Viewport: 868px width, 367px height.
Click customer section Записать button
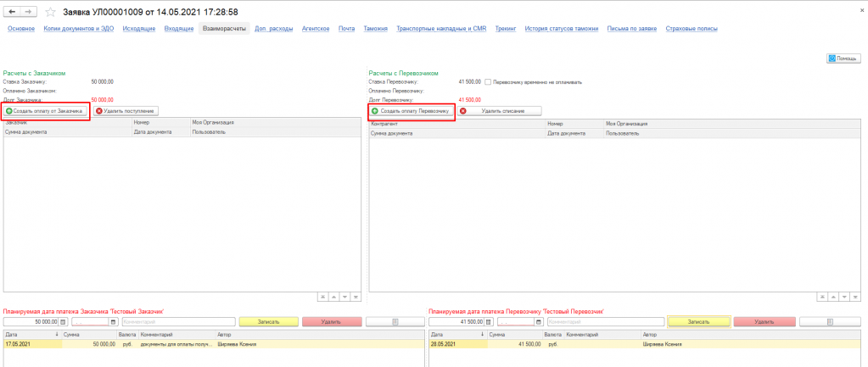pos(268,322)
